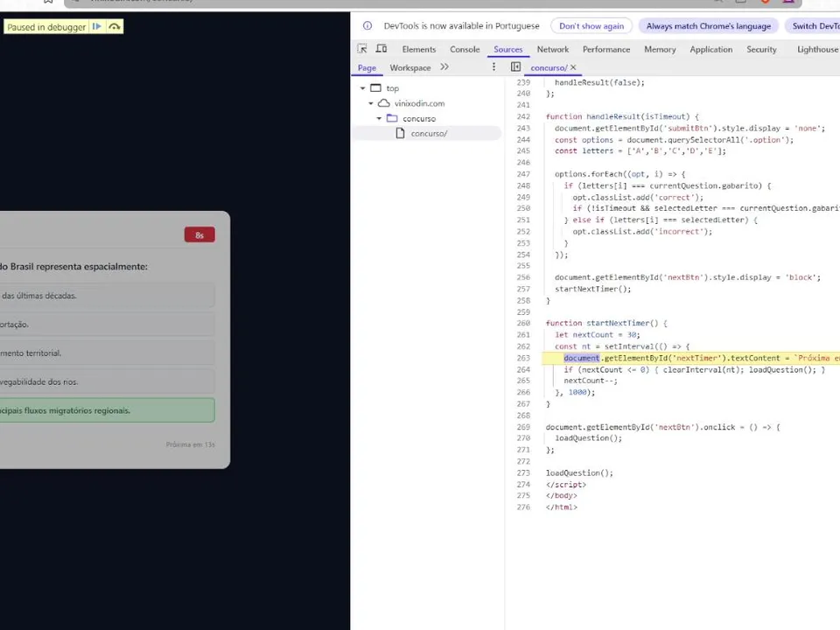Open the Application panel tab
Viewport: 840px width, 630px height.
(x=710, y=49)
